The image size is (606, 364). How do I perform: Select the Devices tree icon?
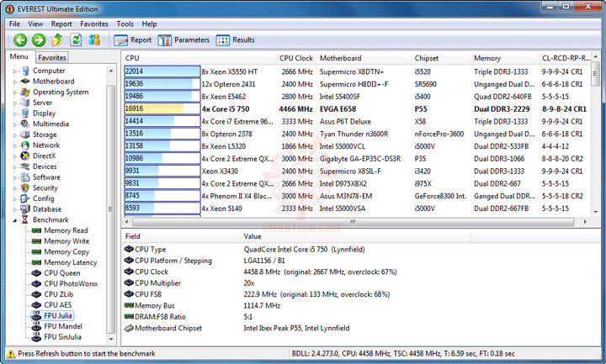tap(25, 166)
